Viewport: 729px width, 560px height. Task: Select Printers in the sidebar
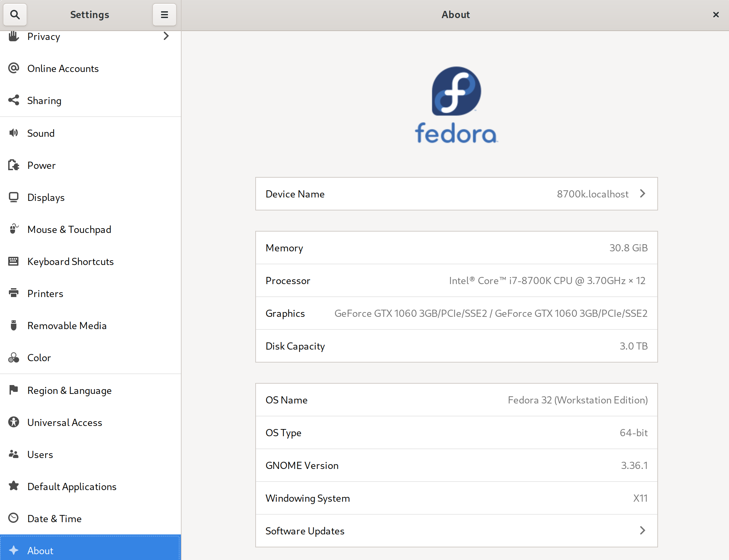pos(90,294)
